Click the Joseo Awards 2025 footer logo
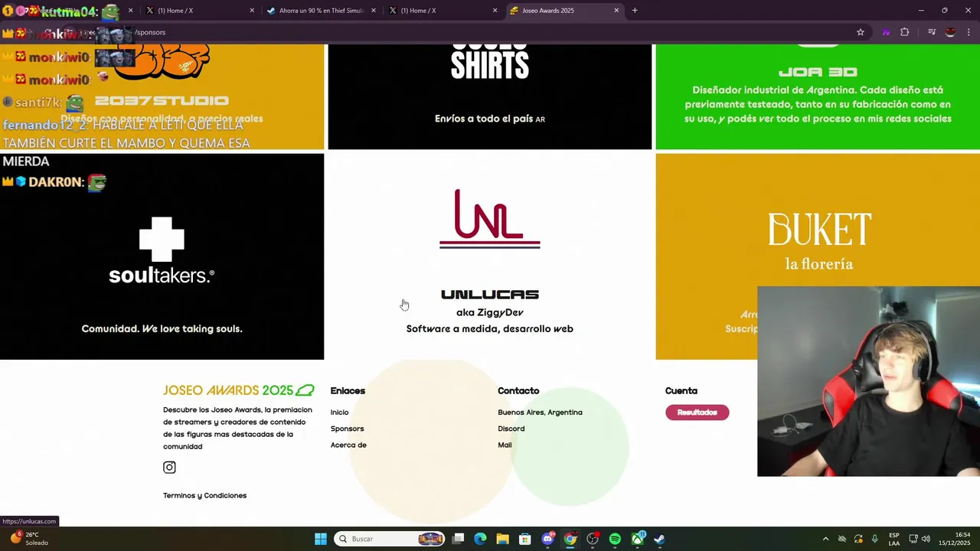 click(x=239, y=390)
